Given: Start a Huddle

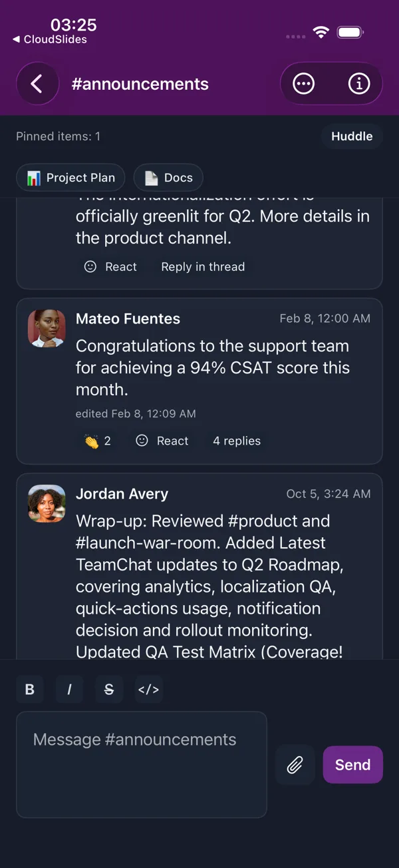Looking at the screenshot, I should tap(352, 136).
